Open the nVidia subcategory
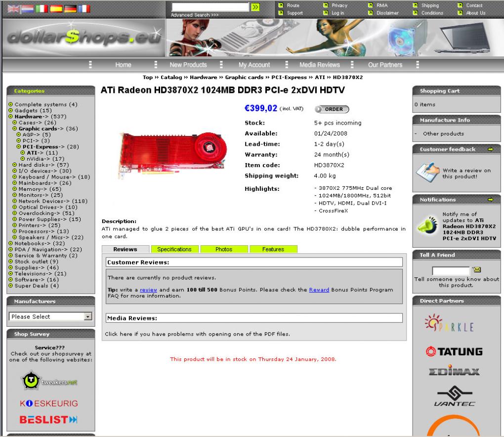This screenshot has width=504, height=437. [x=38, y=159]
